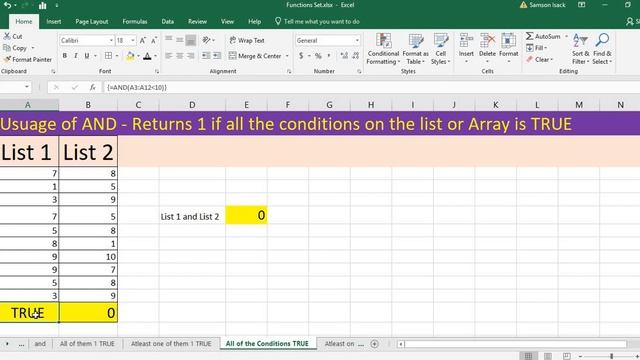640x360 pixels.
Task: Toggle Underline formatting
Action: tap(87, 56)
